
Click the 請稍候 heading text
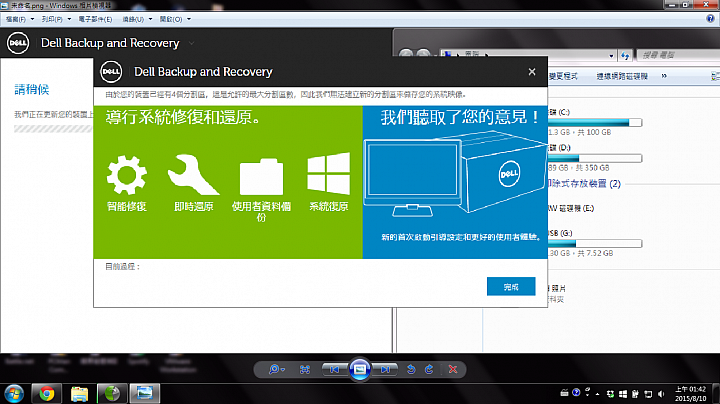[x=32, y=90]
